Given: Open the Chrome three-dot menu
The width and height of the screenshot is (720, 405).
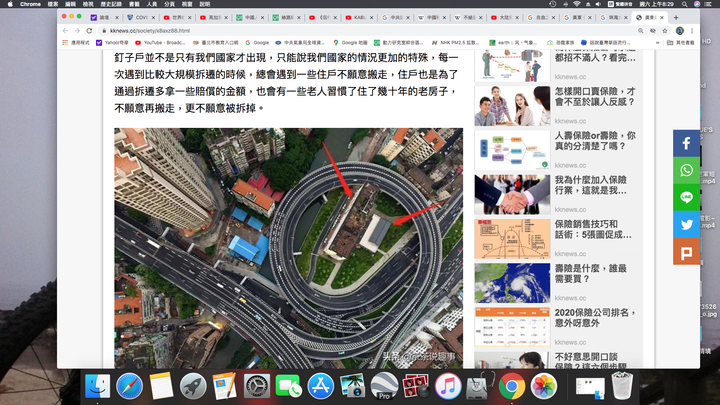Looking at the screenshot, I should click(x=692, y=31).
